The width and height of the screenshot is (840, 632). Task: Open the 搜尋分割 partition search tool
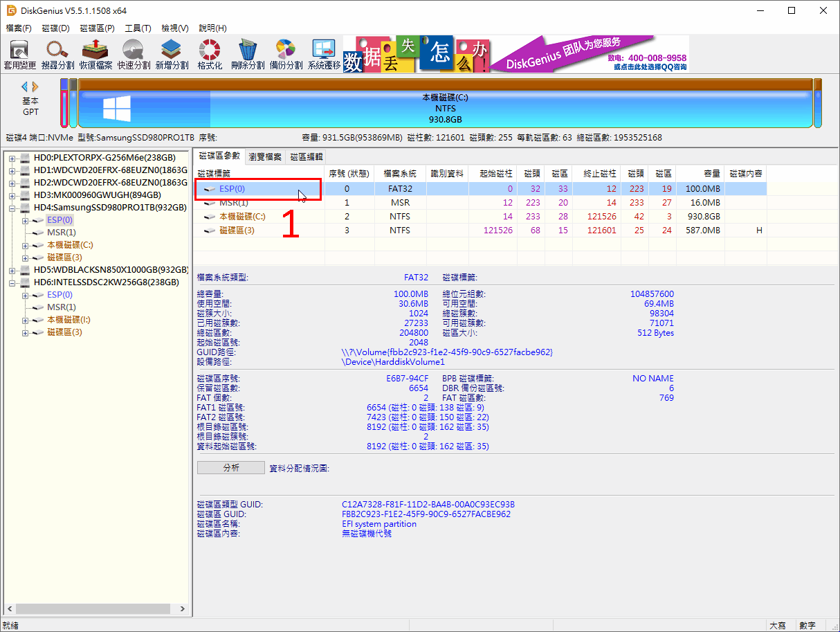[57, 55]
